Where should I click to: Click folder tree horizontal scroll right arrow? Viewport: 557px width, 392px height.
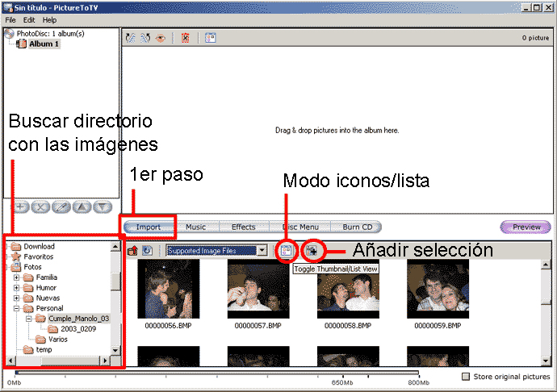tap(105, 361)
